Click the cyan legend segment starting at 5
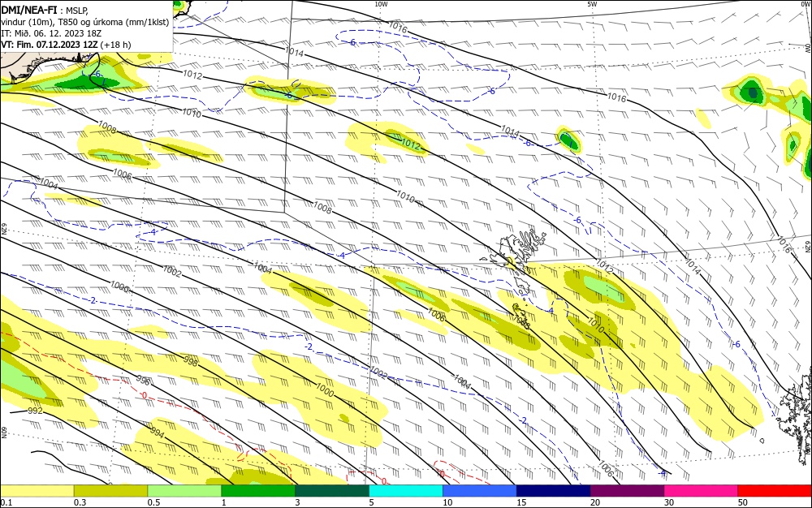This screenshot has width=812, height=508. point(406,491)
